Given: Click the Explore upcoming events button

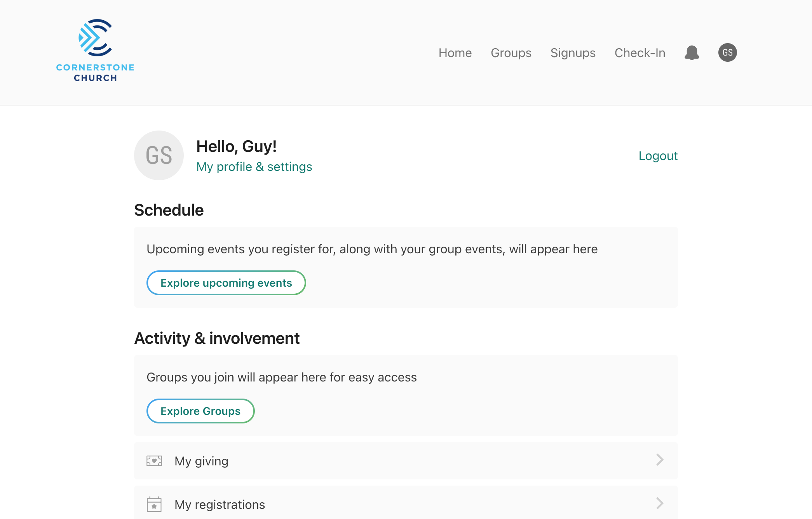Looking at the screenshot, I should pos(226,283).
